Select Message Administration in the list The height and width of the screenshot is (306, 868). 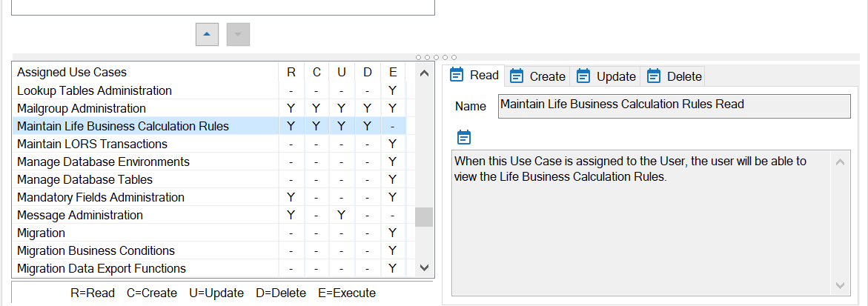[x=80, y=215]
